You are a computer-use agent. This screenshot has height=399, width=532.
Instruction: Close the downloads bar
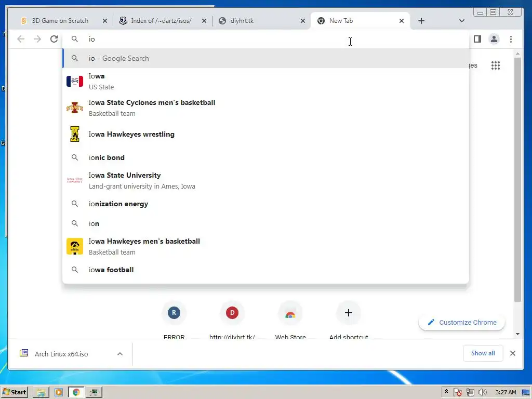tap(513, 353)
